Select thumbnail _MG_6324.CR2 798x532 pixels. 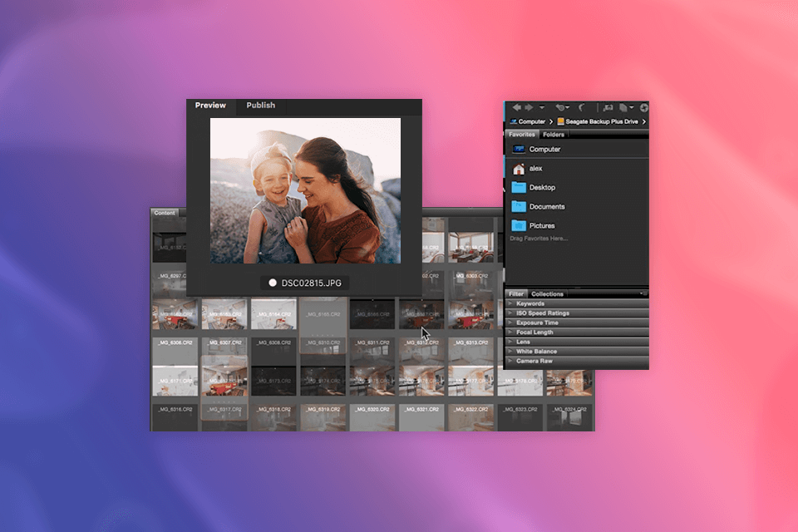[570, 417]
